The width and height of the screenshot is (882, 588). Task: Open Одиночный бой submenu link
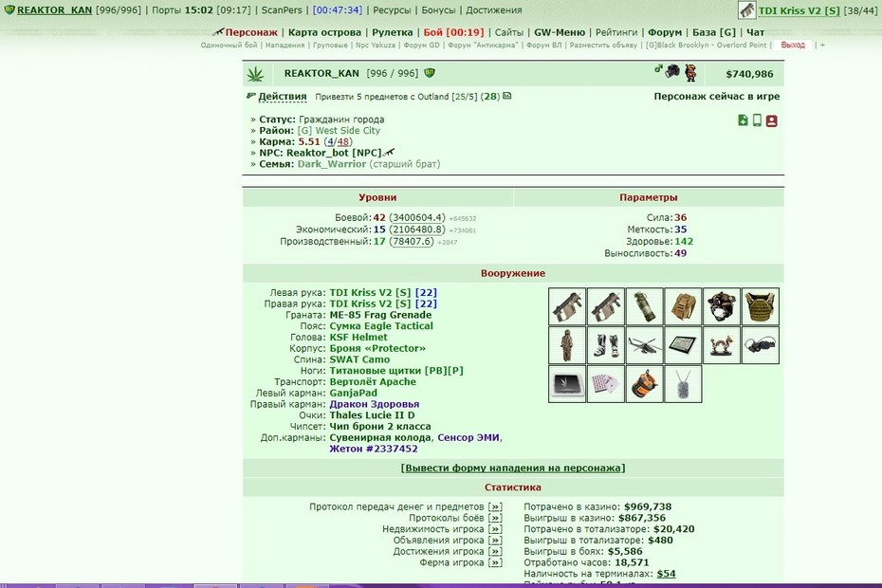tap(229, 45)
